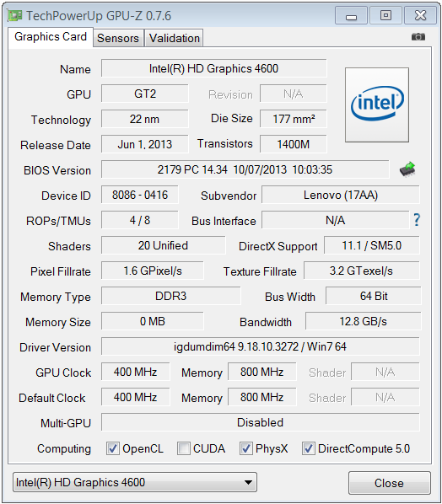Minimize the GPU-Z window
The image size is (442, 504).
click(x=351, y=15)
